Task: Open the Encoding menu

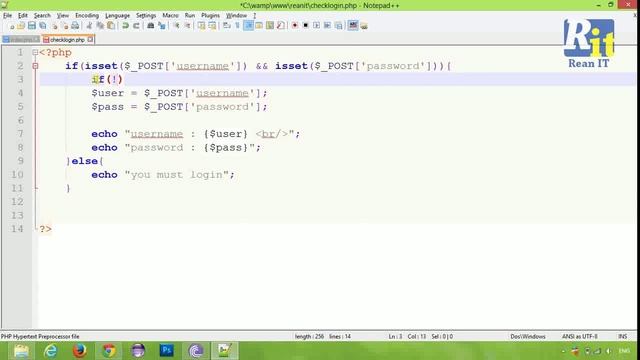Action: click(x=87, y=16)
